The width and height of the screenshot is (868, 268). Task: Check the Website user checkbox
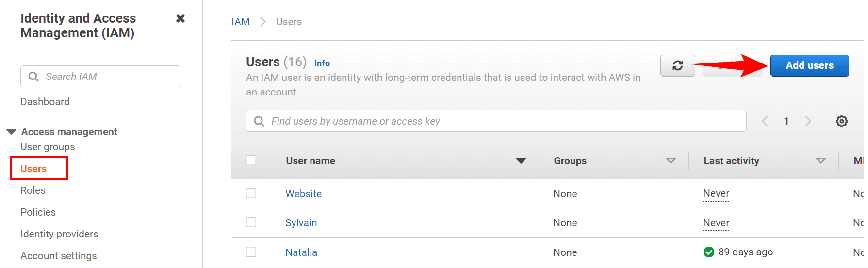coord(251,193)
